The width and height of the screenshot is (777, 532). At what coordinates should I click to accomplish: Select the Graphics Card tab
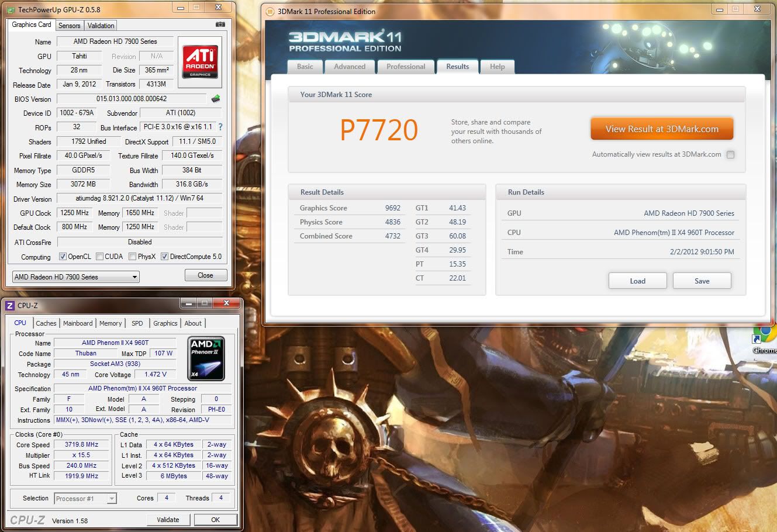pos(32,25)
